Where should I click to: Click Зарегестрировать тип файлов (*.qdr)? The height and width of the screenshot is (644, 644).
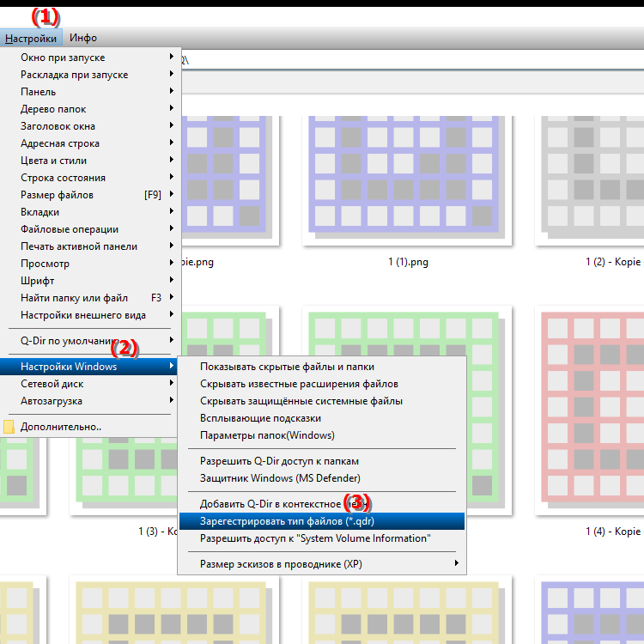pos(322,521)
